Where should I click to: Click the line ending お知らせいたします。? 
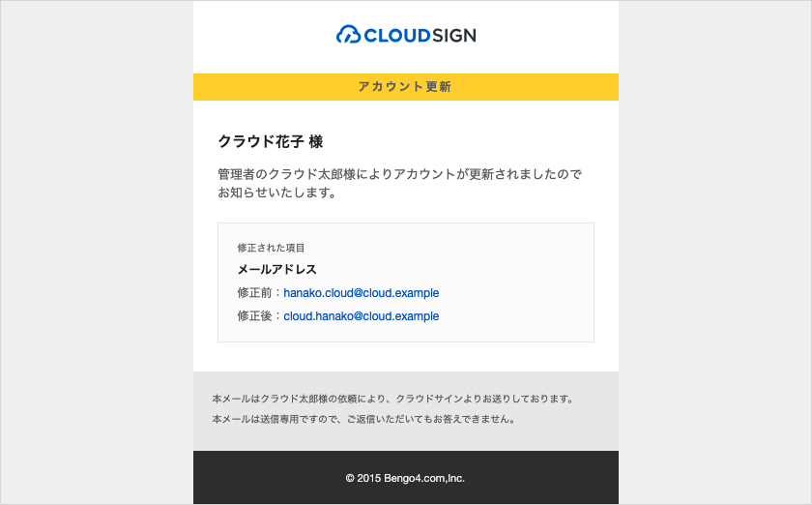point(277,193)
